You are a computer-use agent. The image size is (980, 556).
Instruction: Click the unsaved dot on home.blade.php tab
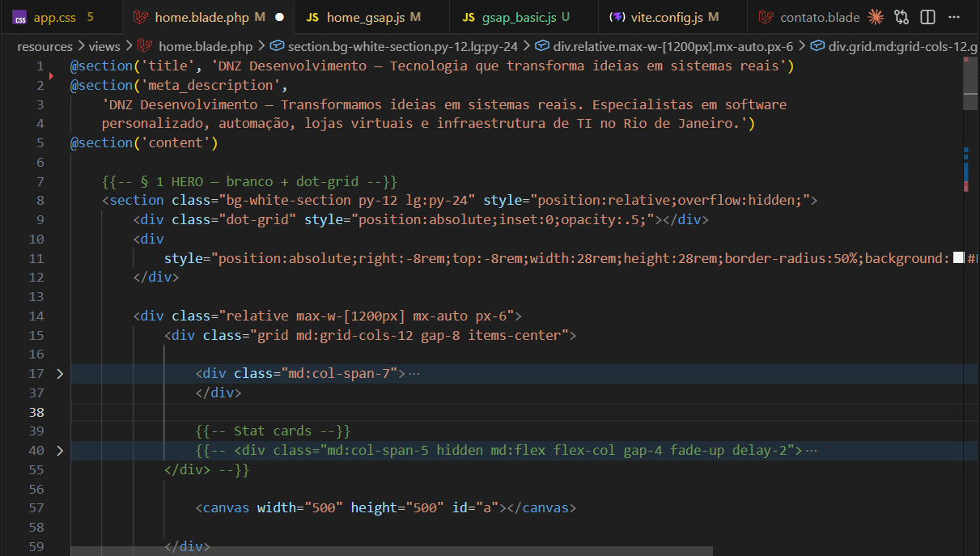pos(279,17)
